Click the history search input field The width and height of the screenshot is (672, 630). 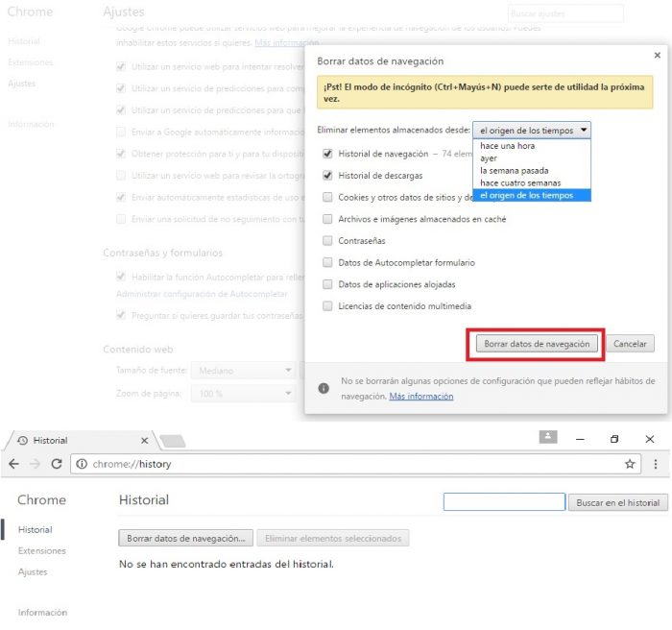pos(504,502)
